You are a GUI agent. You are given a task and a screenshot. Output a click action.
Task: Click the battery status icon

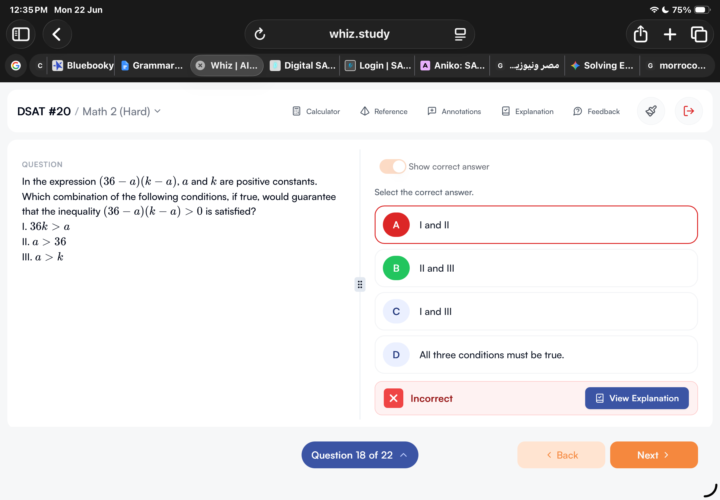coord(702,10)
